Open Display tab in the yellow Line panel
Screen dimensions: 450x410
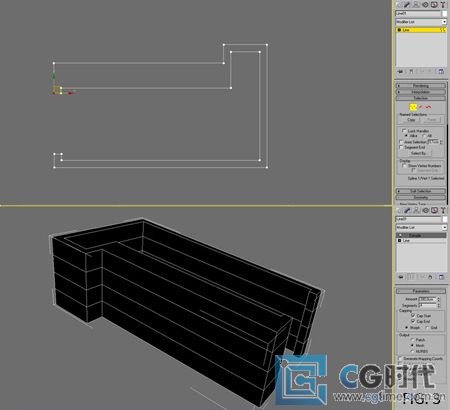pos(434,4)
